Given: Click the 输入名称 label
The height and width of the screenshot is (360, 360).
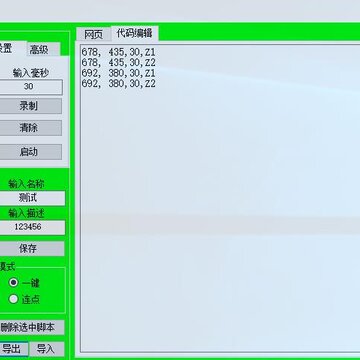Looking at the screenshot, I should pyautogui.click(x=26, y=184).
